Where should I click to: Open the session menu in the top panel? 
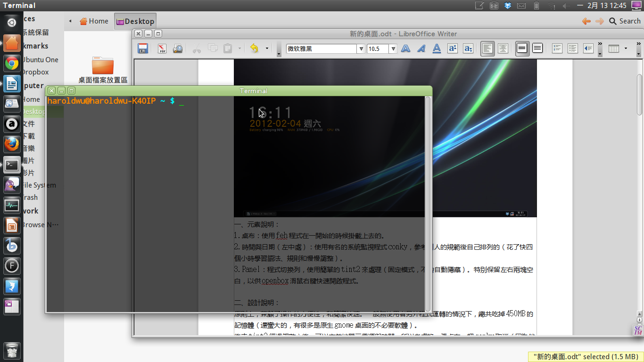(x=636, y=6)
